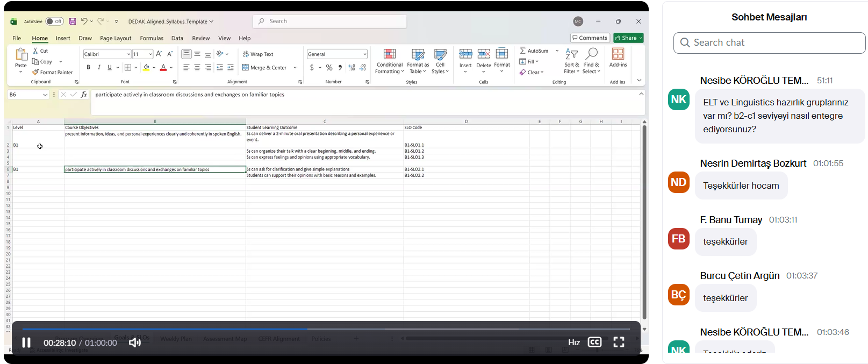Image resolution: width=868 pixels, height=364 pixels.
Task: Open Conditional Formatting options
Action: click(389, 61)
